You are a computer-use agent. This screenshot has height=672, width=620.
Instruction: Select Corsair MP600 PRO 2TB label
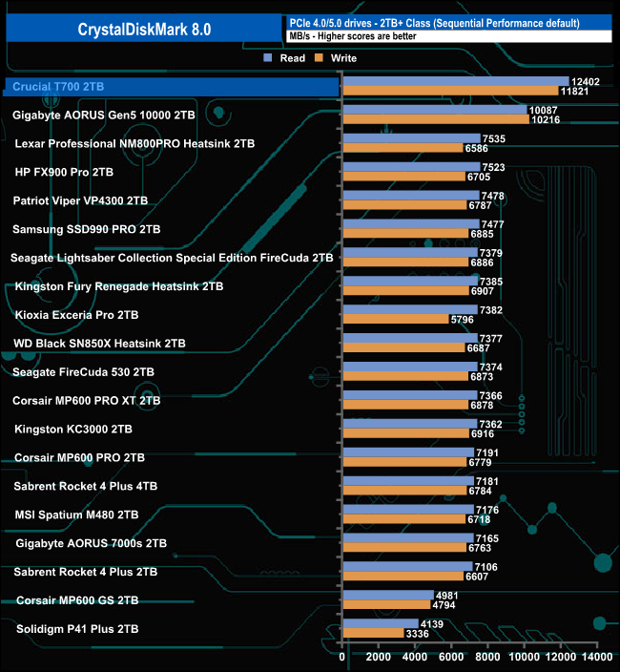point(79,458)
